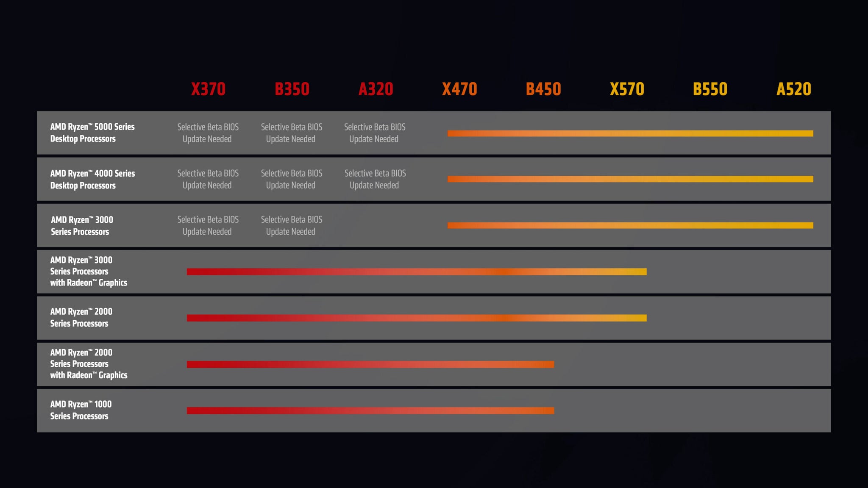Select the X570 chipset label

coord(626,89)
